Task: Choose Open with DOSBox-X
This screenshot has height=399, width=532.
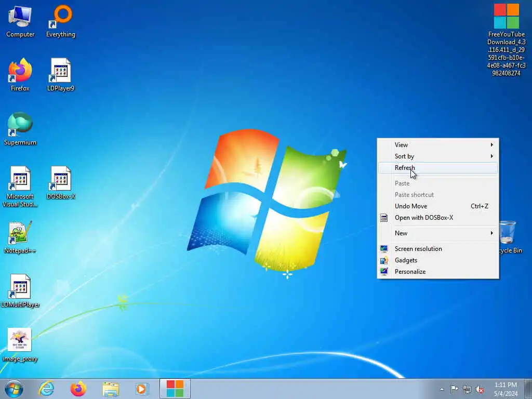Action: tap(437, 218)
